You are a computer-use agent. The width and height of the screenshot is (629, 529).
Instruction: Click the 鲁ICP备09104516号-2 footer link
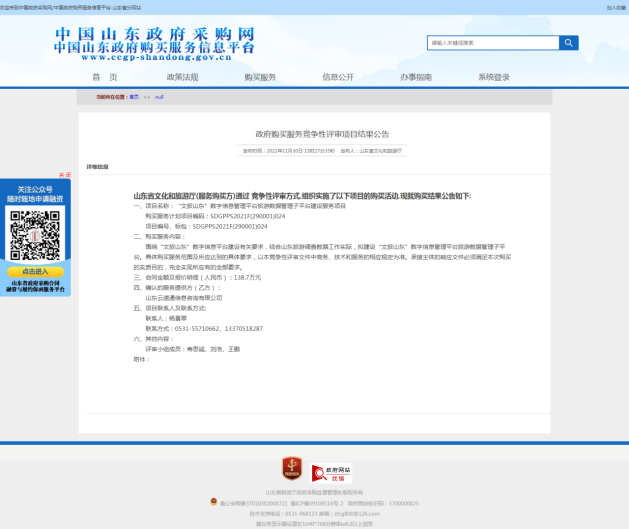click(x=315, y=502)
